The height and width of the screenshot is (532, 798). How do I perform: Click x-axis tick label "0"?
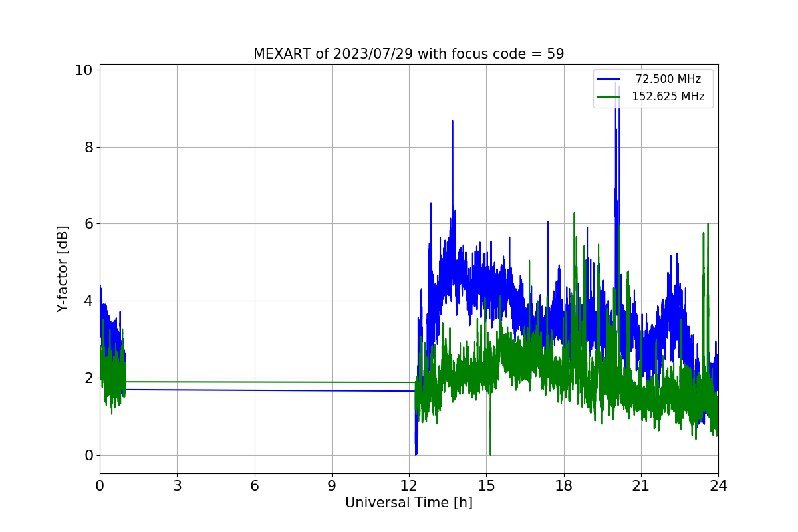tap(100, 485)
